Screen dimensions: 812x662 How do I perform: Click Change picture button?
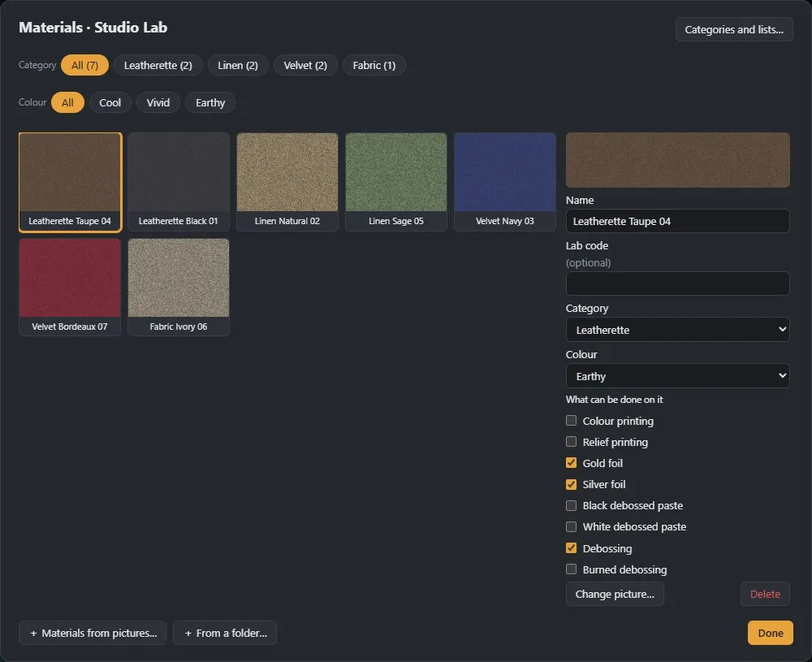(x=615, y=594)
